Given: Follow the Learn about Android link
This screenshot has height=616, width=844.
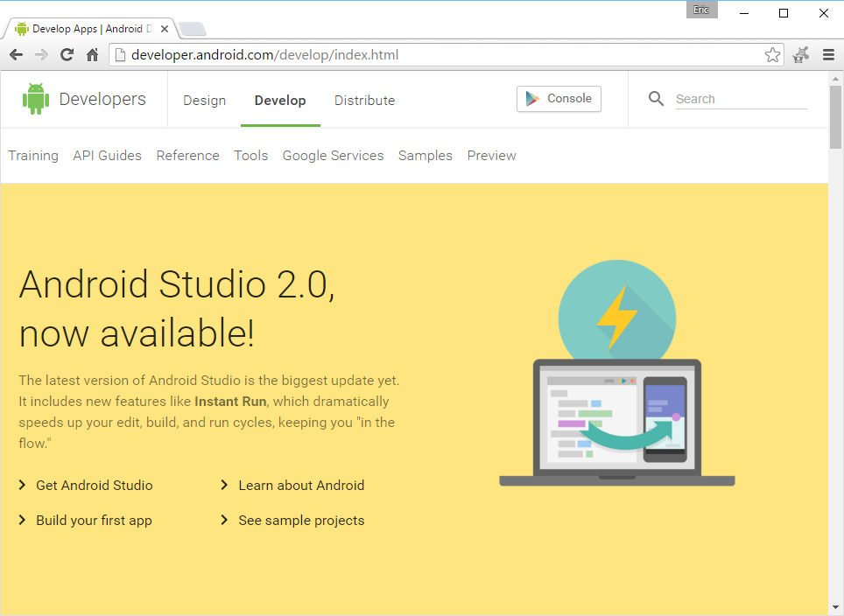Looking at the screenshot, I should pos(301,486).
